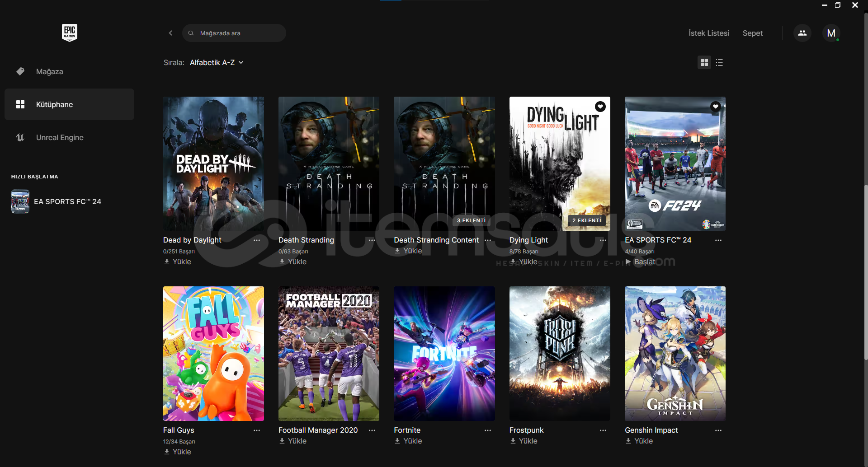This screenshot has height=467, width=868.
Task: Open Football Manager 2020 three-dot menu
Action: pyautogui.click(x=372, y=430)
